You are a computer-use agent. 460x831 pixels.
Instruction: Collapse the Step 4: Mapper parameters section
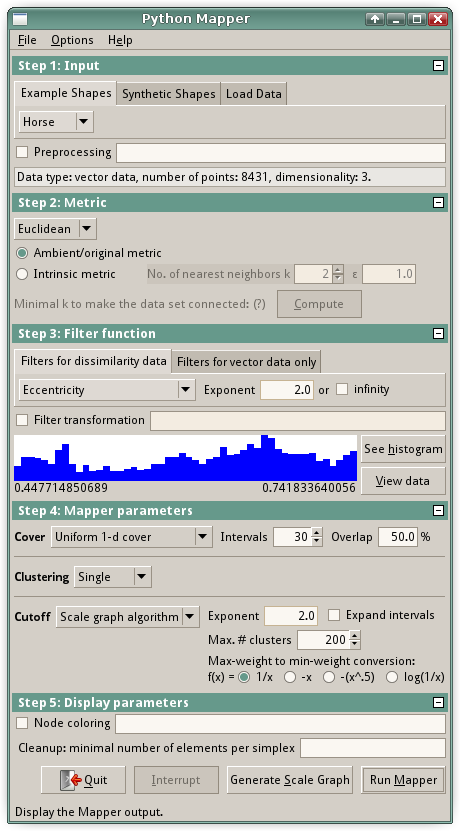[x=438, y=510]
